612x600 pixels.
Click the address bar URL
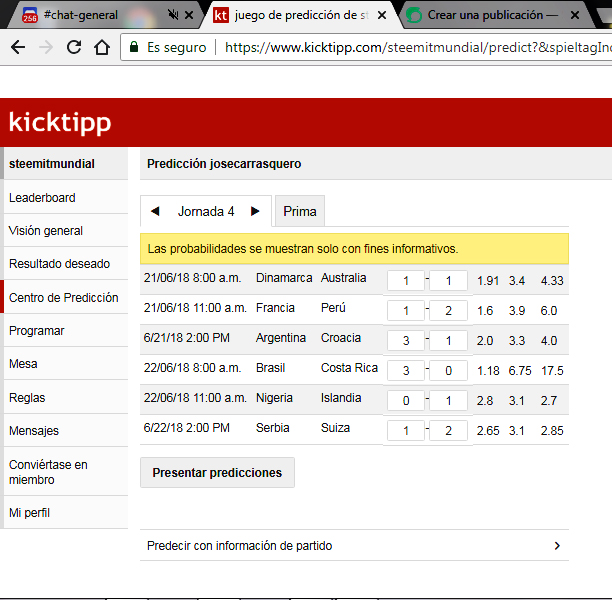418,47
